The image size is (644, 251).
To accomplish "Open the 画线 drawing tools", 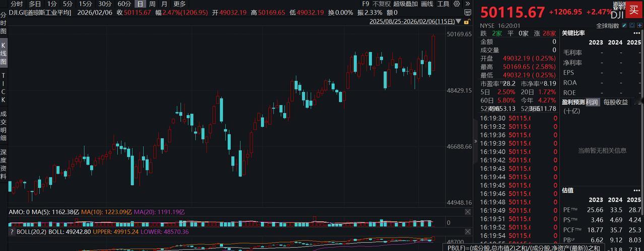I will (x=427, y=4).
